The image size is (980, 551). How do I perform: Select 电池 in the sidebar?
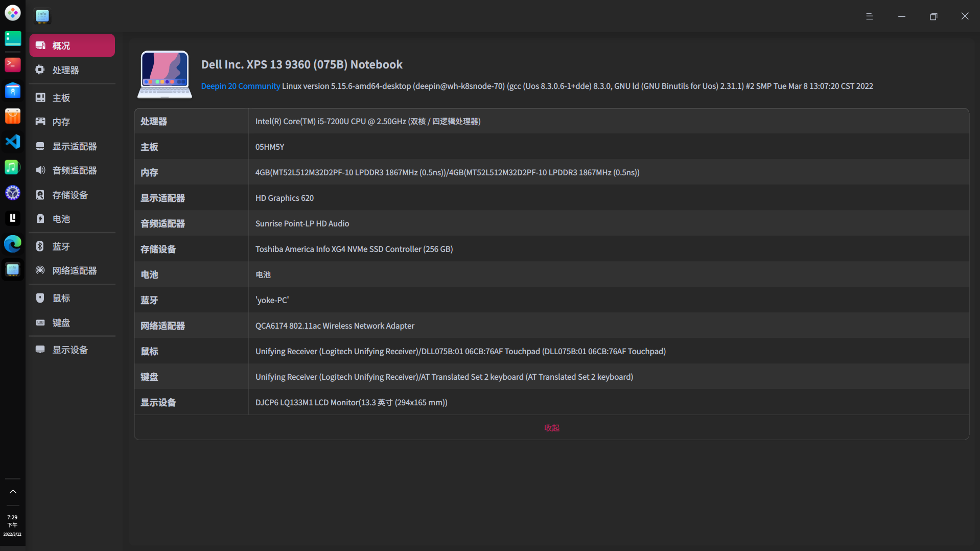pyautogui.click(x=72, y=219)
